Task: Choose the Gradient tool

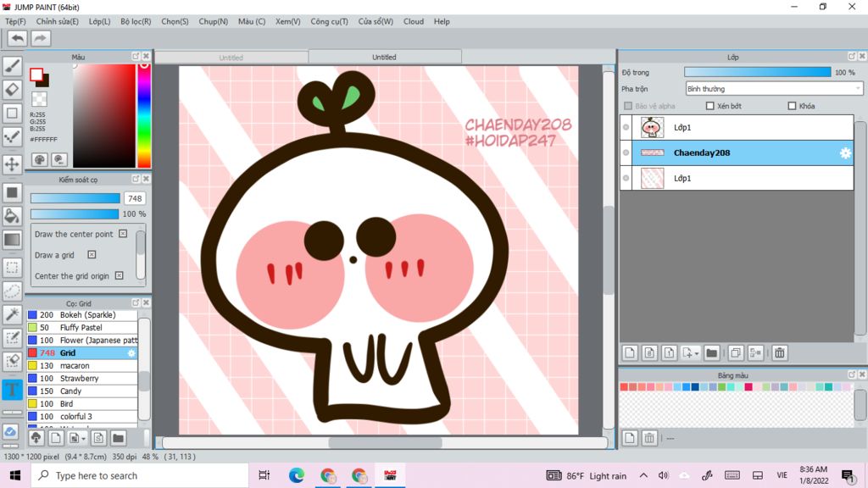Action: pos(12,240)
